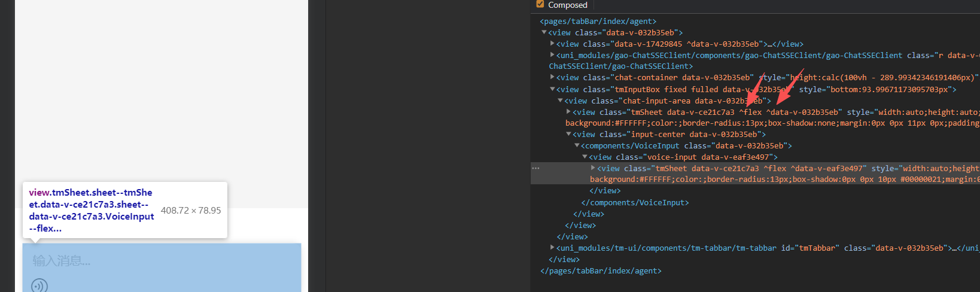
Task: Click the ellipsis beside the highlighted tmSheet row
Action: [x=535, y=168]
